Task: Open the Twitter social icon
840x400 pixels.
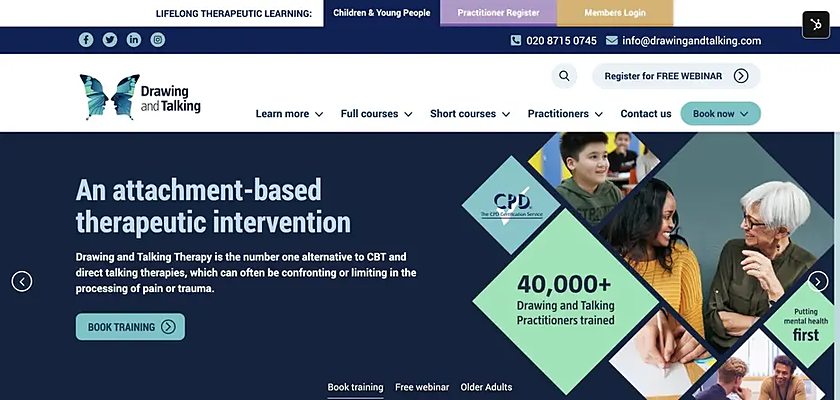Action: click(110, 40)
